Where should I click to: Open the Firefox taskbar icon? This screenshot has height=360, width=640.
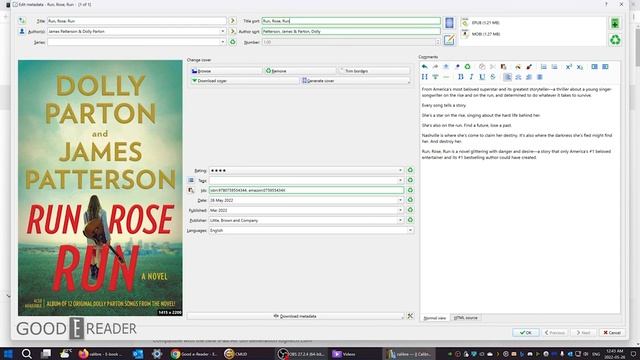tap(100, 354)
